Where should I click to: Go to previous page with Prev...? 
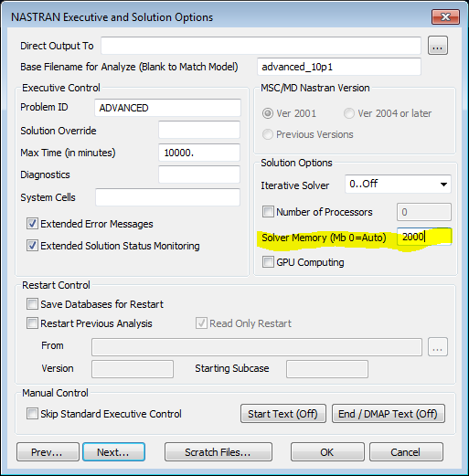[x=48, y=452]
